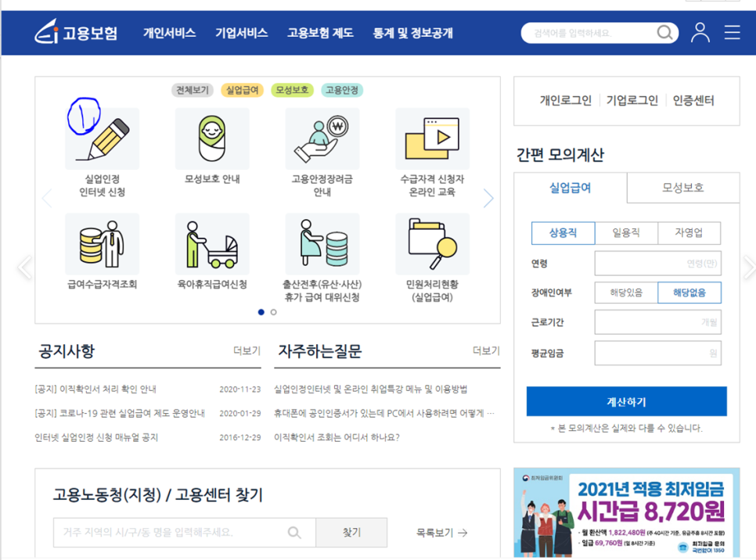Open the 인증센터 link
Screen dimensions: 756x560
tap(693, 100)
